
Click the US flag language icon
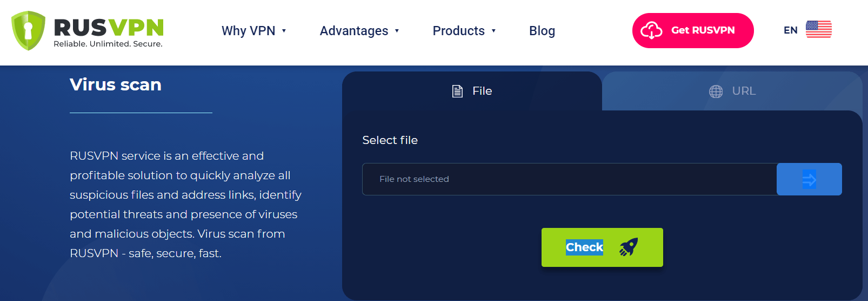tap(818, 29)
